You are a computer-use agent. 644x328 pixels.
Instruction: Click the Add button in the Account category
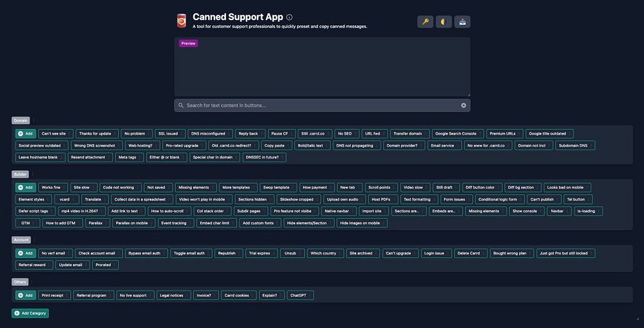click(x=26, y=253)
